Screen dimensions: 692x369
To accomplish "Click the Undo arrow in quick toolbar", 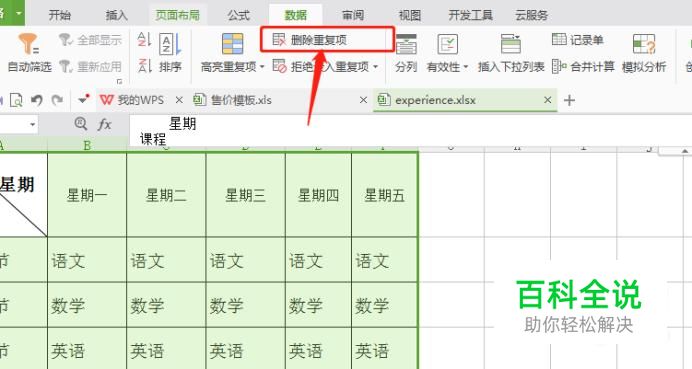I will [x=37, y=100].
